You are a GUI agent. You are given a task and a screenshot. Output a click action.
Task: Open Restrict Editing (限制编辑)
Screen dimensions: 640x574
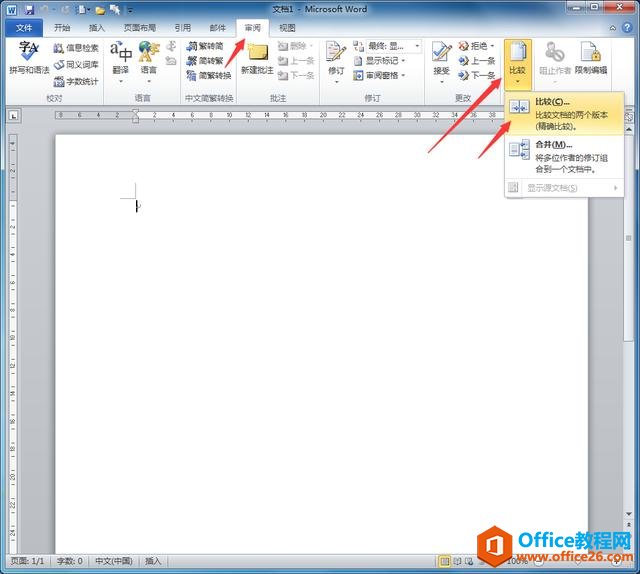[591, 58]
